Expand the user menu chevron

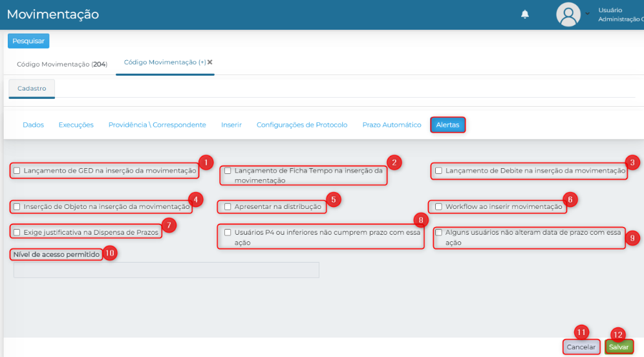pos(587,14)
